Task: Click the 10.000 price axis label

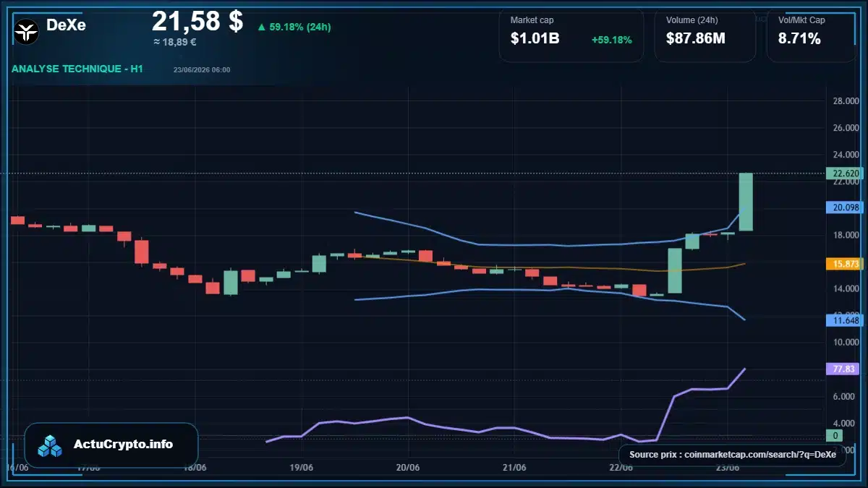Action: tap(846, 342)
